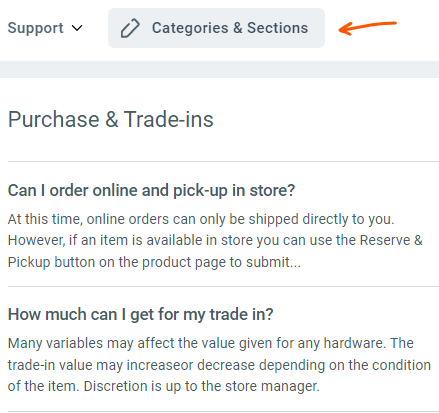439x413 pixels.
Task: Open "Can I order online and pick-up in store?" article
Action: [151, 191]
